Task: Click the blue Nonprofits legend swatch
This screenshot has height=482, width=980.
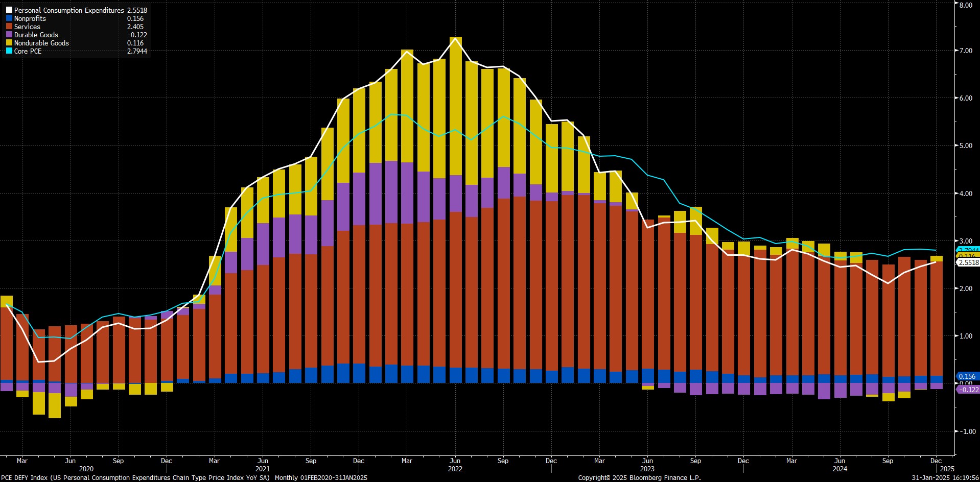Action: coord(9,18)
